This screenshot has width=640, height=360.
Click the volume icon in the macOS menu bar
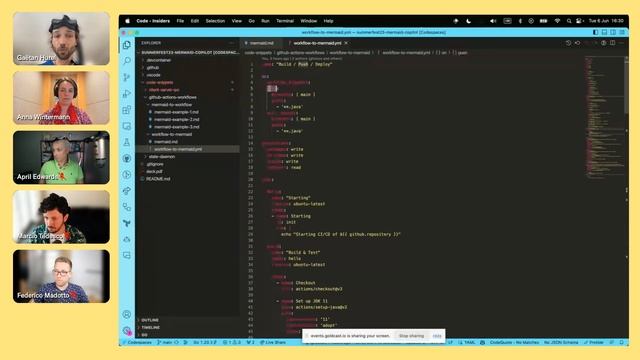pos(493,21)
